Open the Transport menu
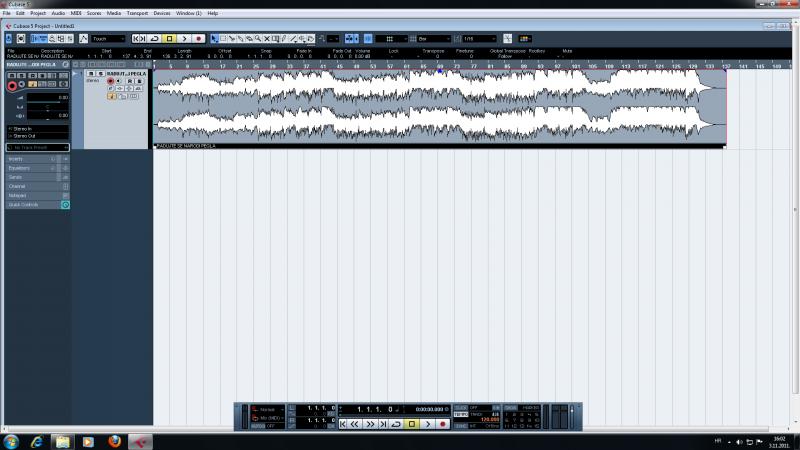Viewport: 800px width, 450px height. 136,13
